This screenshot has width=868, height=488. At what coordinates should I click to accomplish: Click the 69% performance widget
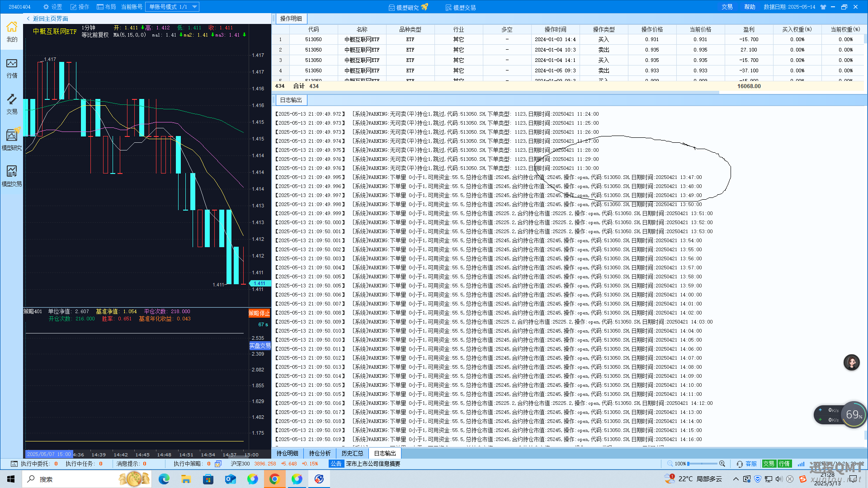click(854, 414)
